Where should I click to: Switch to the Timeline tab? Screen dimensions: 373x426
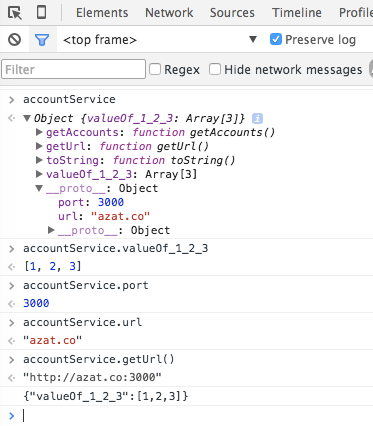click(x=297, y=13)
